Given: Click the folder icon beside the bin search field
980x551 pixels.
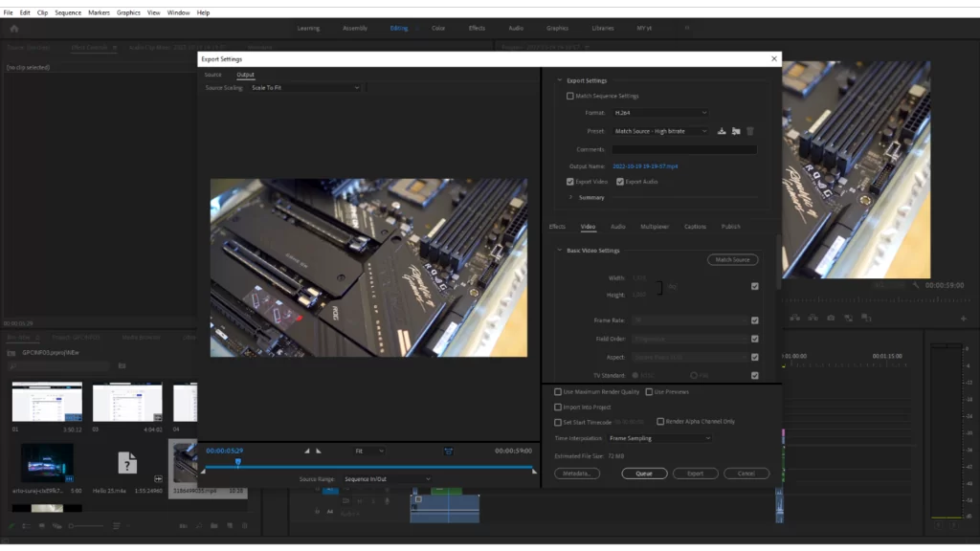Looking at the screenshot, I should [122, 365].
